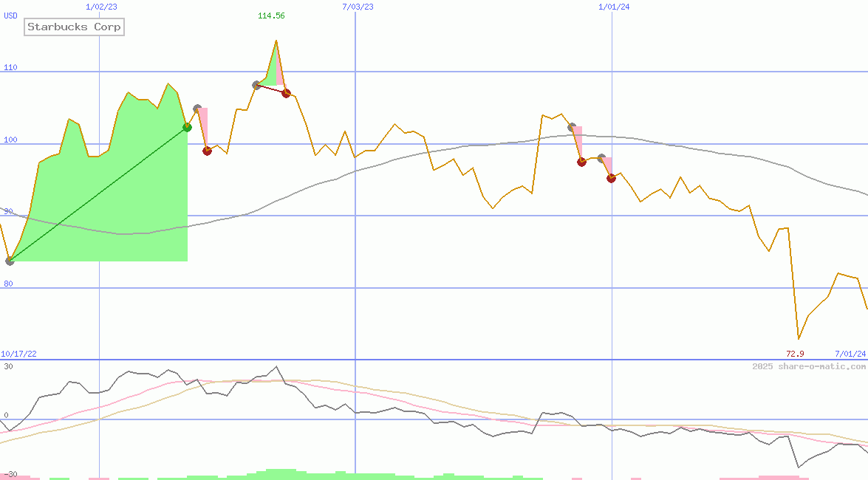
Task: Click the USD currency label
Action: [x=11, y=16]
